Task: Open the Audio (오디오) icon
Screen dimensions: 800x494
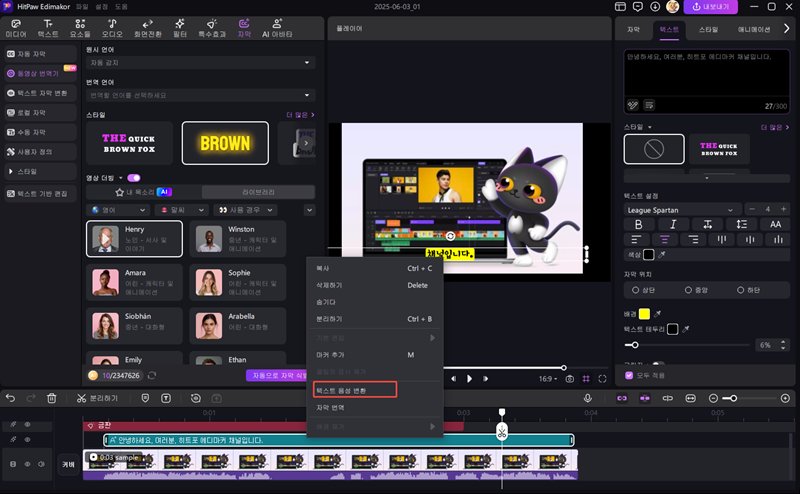Action: coord(112,28)
